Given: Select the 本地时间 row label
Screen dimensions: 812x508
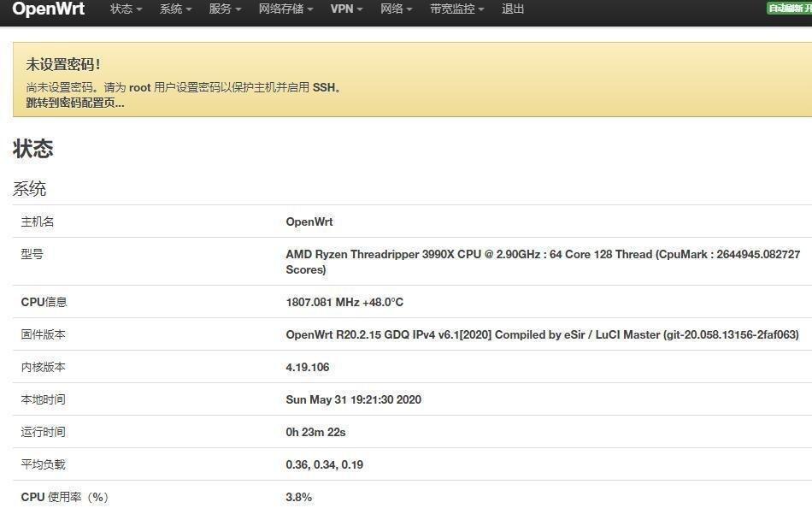Looking at the screenshot, I should tap(43, 399).
